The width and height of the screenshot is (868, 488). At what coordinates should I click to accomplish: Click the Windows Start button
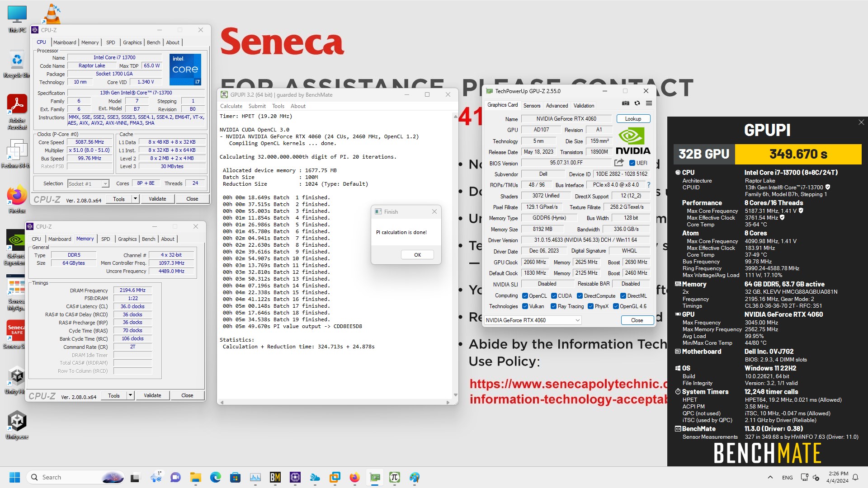(15, 477)
